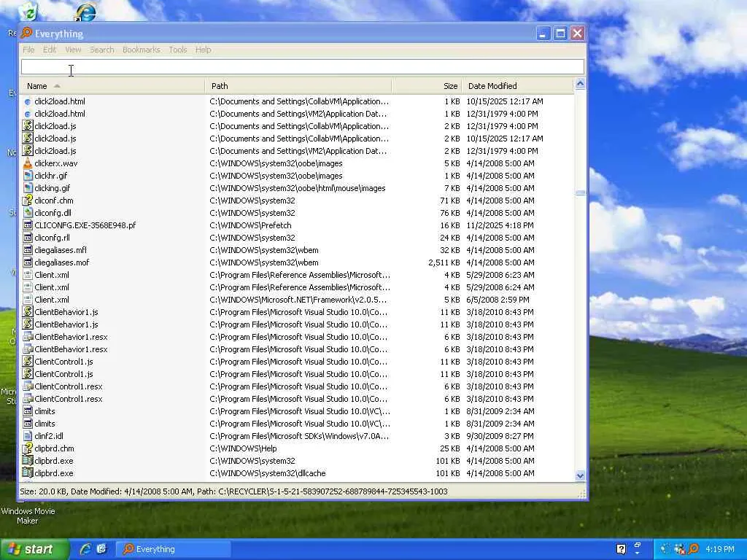Select clinf2.idl in the results

coord(49,436)
